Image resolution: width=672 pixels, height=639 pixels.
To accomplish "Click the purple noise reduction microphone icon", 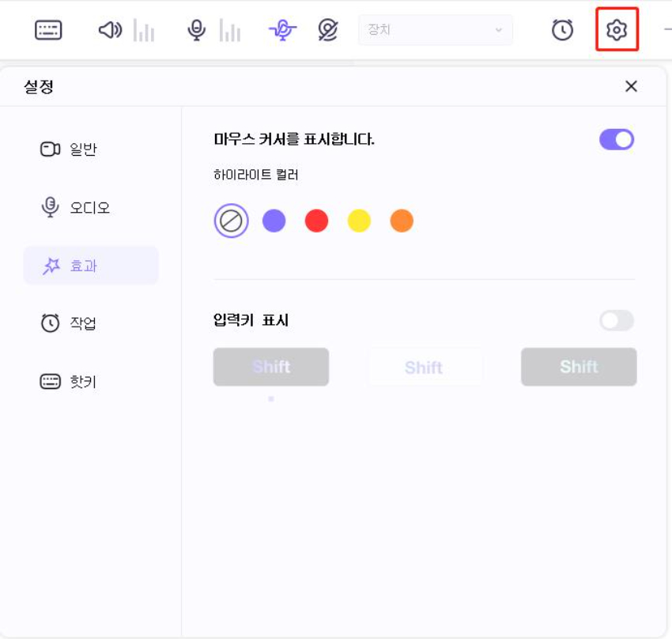I will pyautogui.click(x=282, y=29).
